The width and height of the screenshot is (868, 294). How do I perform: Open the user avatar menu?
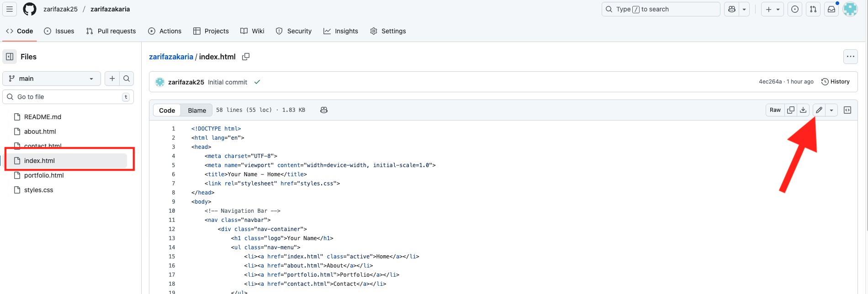[x=850, y=9]
